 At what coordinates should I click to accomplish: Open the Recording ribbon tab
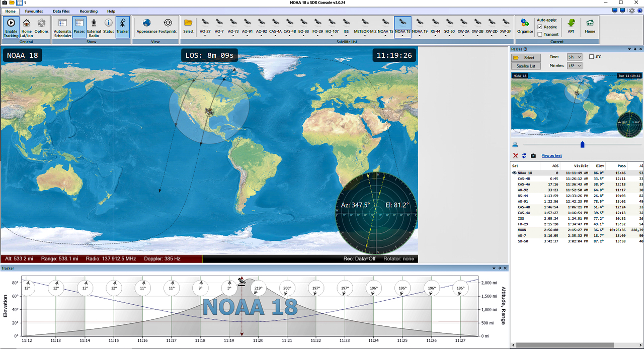[x=89, y=11]
